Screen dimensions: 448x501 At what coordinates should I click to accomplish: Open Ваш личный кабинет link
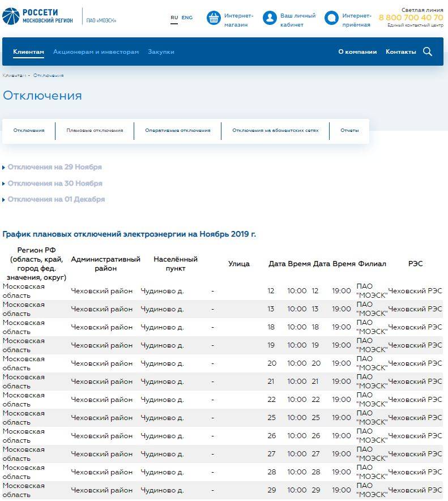[x=298, y=20]
